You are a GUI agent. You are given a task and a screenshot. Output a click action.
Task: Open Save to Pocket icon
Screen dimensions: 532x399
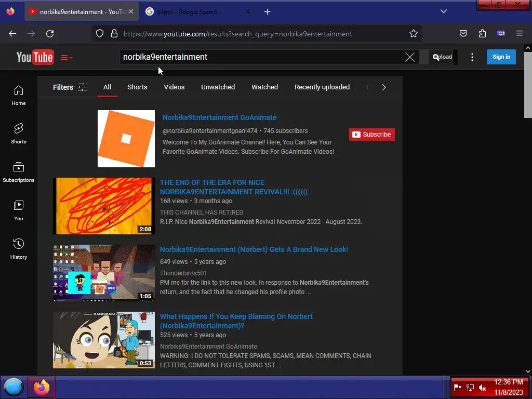[463, 33]
